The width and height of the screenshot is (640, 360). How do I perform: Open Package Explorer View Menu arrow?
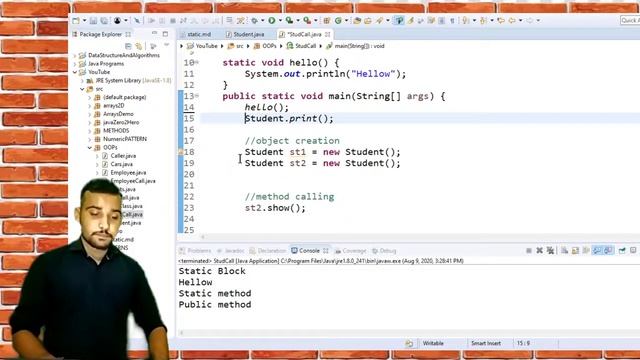167,45
